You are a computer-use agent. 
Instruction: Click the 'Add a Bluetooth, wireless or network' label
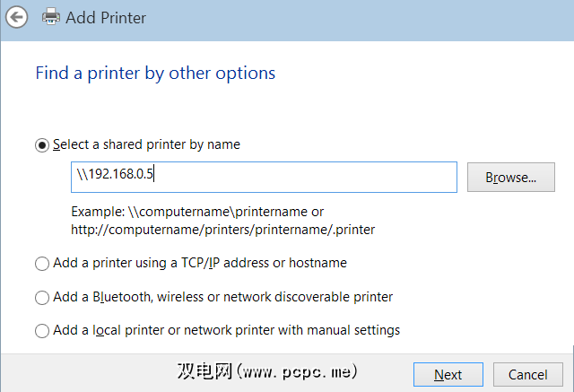tap(222, 297)
